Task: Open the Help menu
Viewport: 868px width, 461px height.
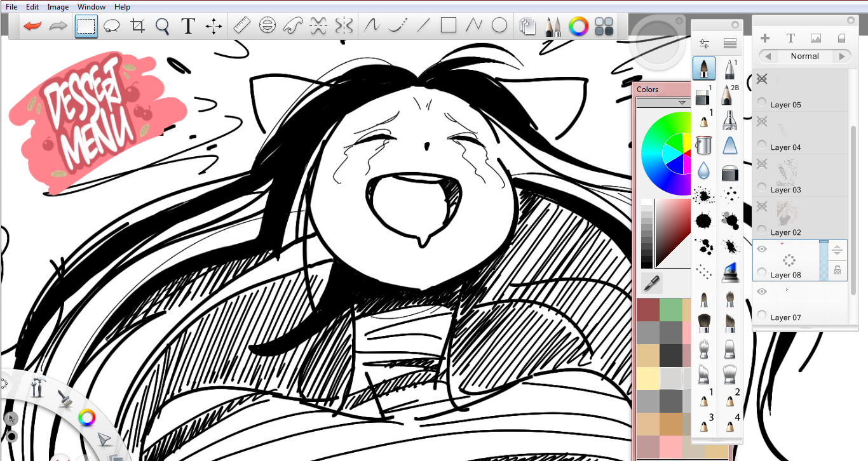Action: click(x=122, y=7)
